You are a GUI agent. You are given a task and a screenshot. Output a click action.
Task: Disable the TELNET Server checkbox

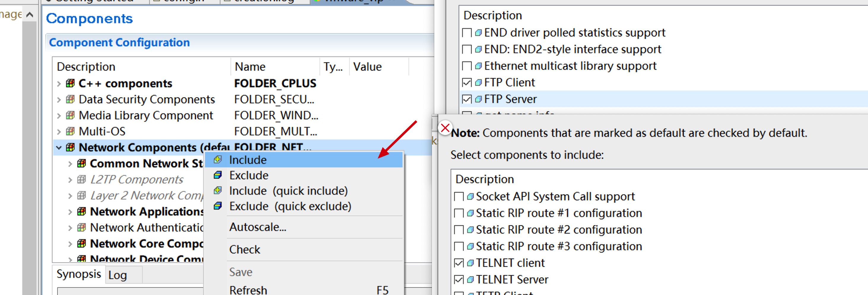459,279
